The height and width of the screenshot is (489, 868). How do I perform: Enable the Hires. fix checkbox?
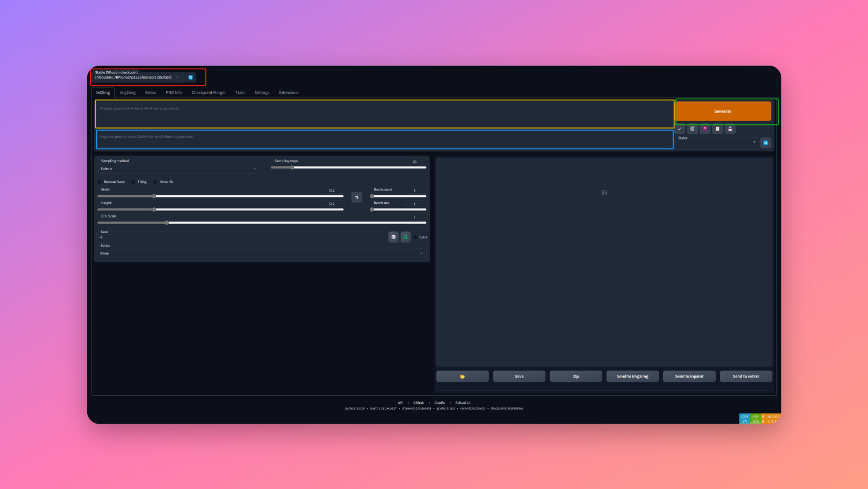pyautogui.click(x=155, y=182)
